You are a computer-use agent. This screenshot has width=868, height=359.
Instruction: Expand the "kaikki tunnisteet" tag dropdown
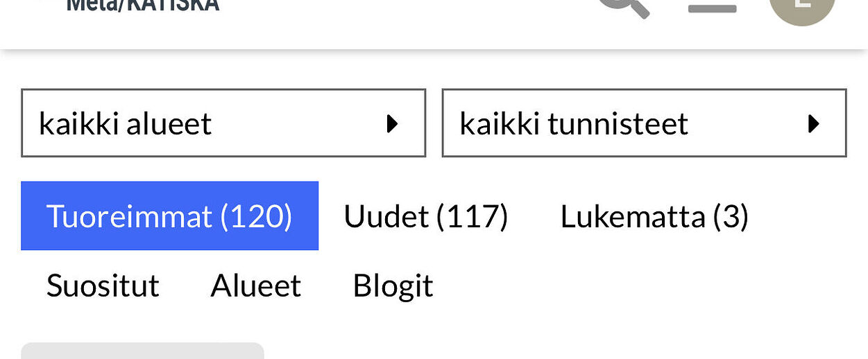click(x=643, y=123)
